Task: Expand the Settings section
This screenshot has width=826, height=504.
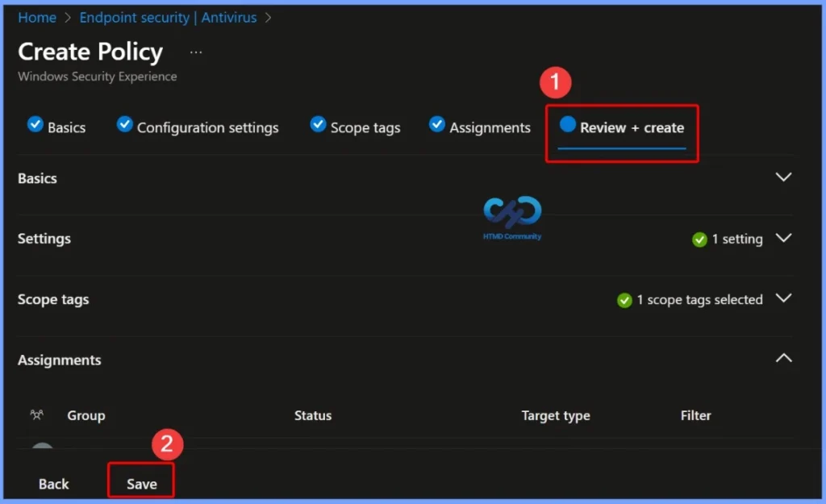Action: (783, 238)
